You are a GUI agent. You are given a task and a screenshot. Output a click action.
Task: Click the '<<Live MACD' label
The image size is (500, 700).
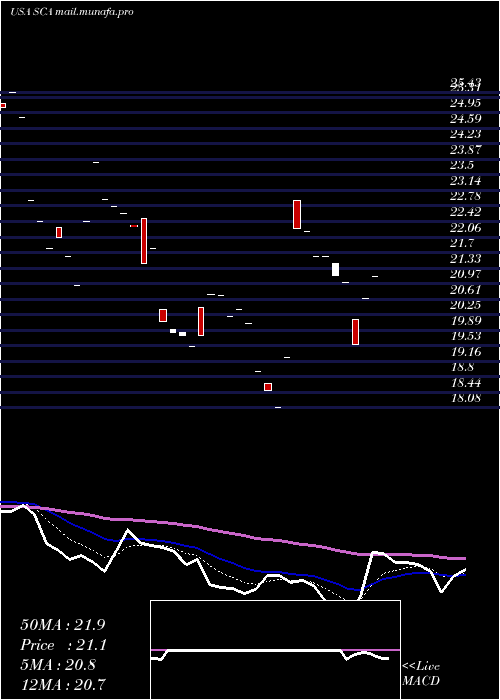[421, 674]
